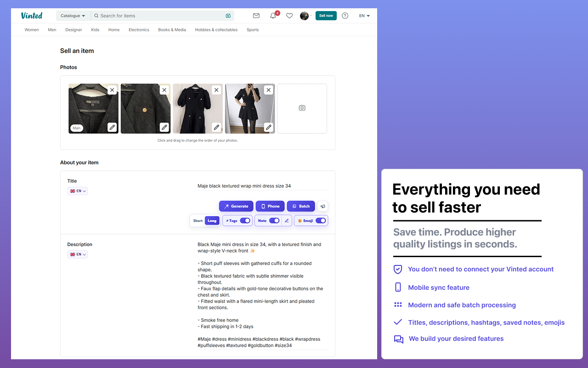This screenshot has height=368, width=588.
Task: Open the EN site language dropdown
Action: coord(364,16)
